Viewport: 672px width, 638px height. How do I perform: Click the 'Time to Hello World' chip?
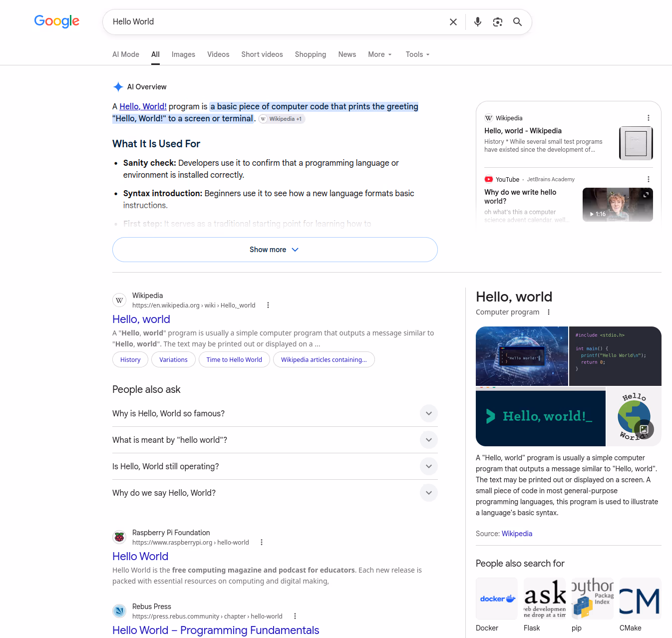point(234,359)
